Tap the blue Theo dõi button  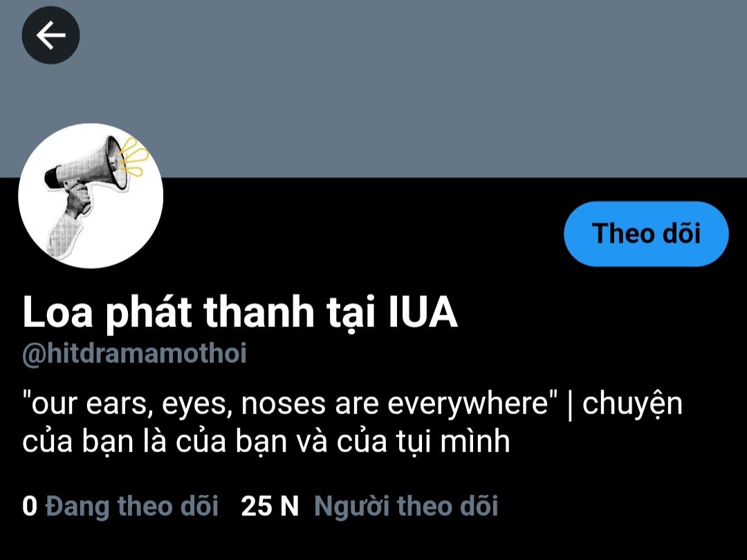tap(646, 234)
